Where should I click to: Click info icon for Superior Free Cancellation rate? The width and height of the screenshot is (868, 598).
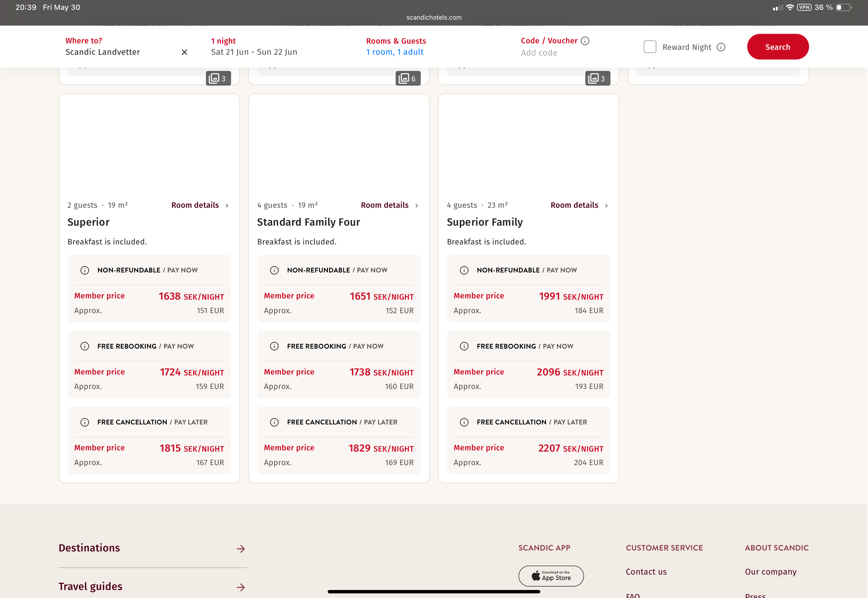tap(85, 422)
